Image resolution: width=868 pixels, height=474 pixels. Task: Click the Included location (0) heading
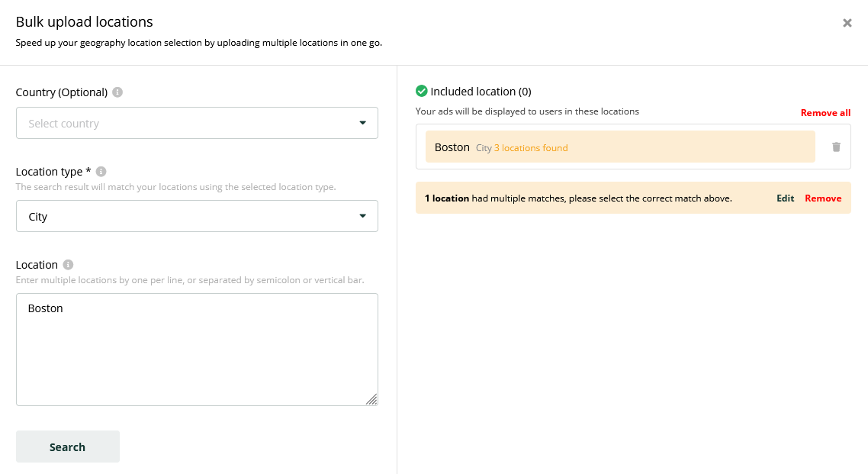481,92
